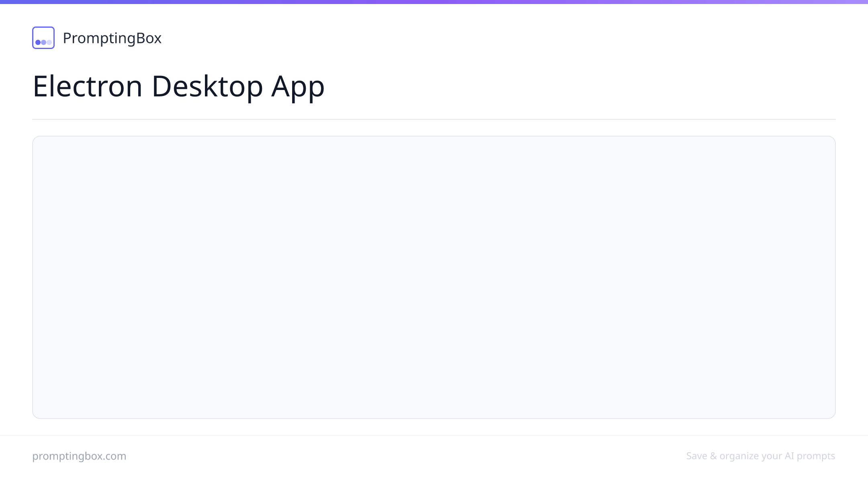The height and width of the screenshot is (482, 868).
Task: Click the Electron Desktop App heading
Action: [178, 86]
